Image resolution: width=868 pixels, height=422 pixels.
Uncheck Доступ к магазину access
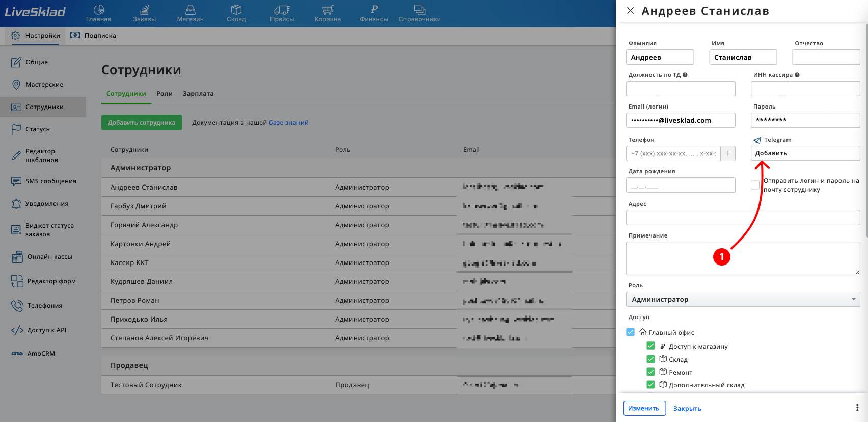click(x=650, y=346)
